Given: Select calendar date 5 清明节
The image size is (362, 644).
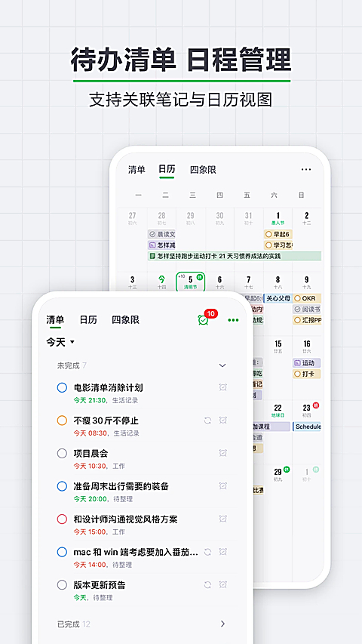Looking at the screenshot, I should point(191,282).
